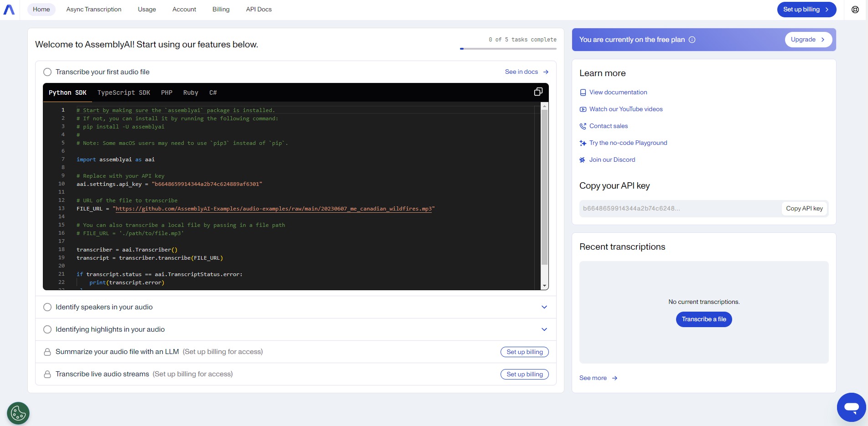Copy code with the clipboard icon
The image size is (868, 426).
click(538, 92)
